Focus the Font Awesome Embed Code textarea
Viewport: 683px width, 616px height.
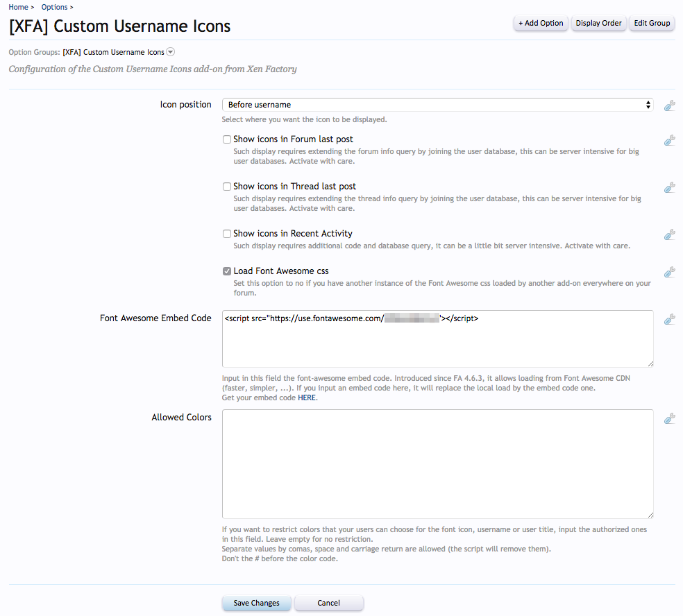coord(437,339)
